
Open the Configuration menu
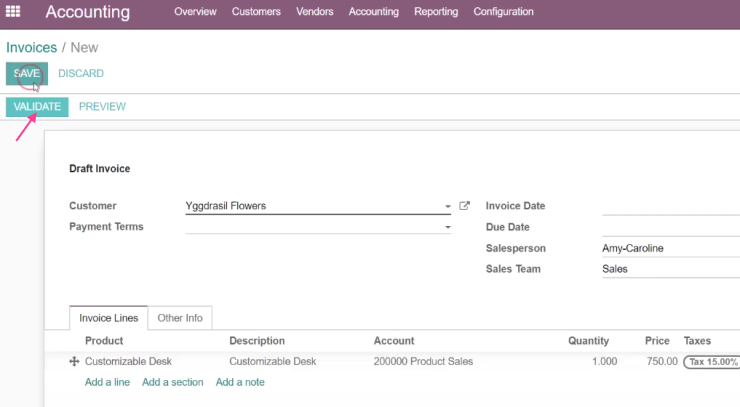coord(504,11)
